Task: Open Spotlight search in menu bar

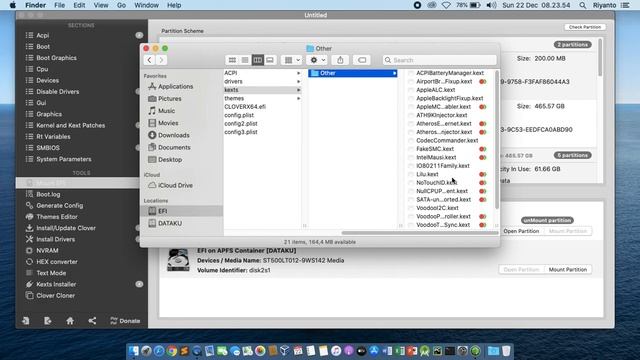Action: (582, 5)
